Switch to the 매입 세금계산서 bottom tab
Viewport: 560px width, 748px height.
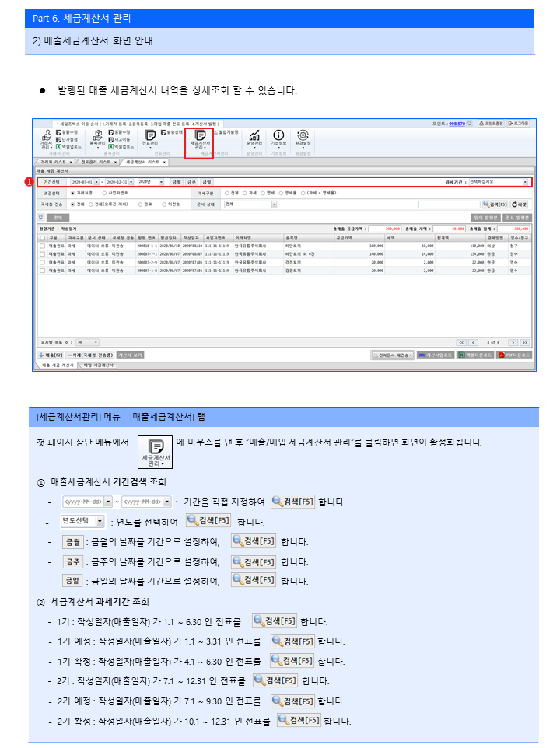[x=98, y=365]
